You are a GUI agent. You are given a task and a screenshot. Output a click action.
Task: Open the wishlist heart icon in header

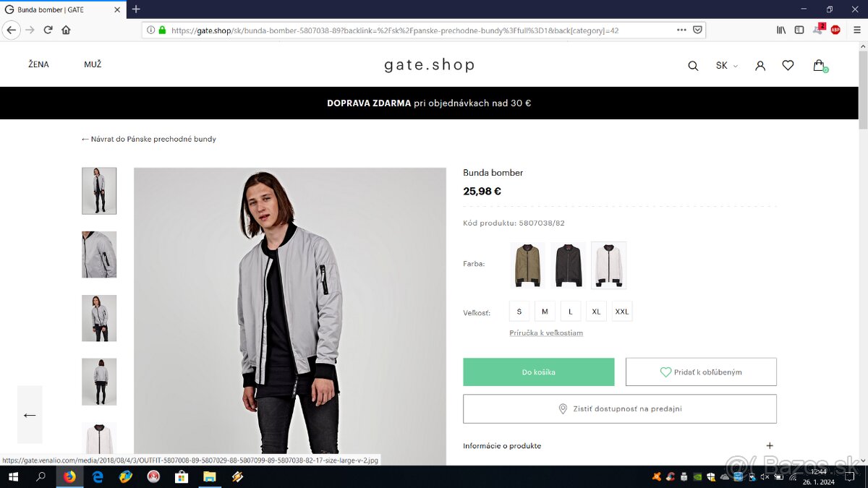click(788, 66)
